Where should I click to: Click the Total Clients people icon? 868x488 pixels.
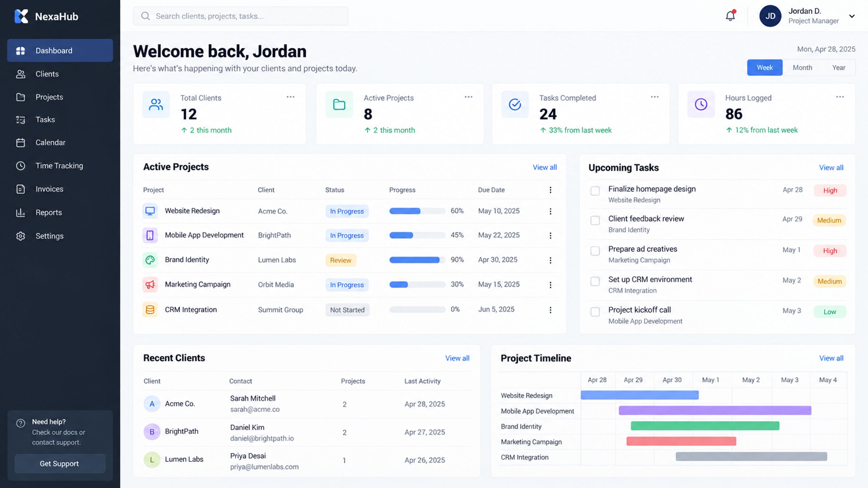156,104
